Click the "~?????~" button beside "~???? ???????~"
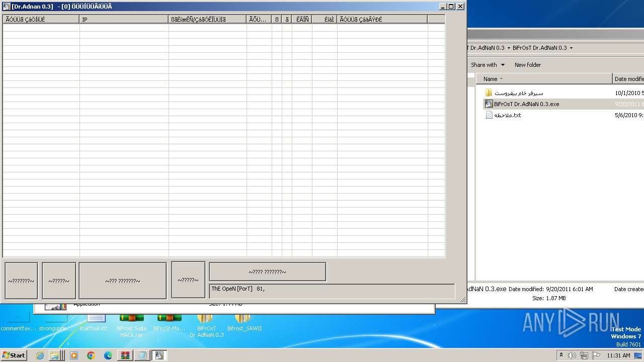644x362 pixels. (188, 280)
